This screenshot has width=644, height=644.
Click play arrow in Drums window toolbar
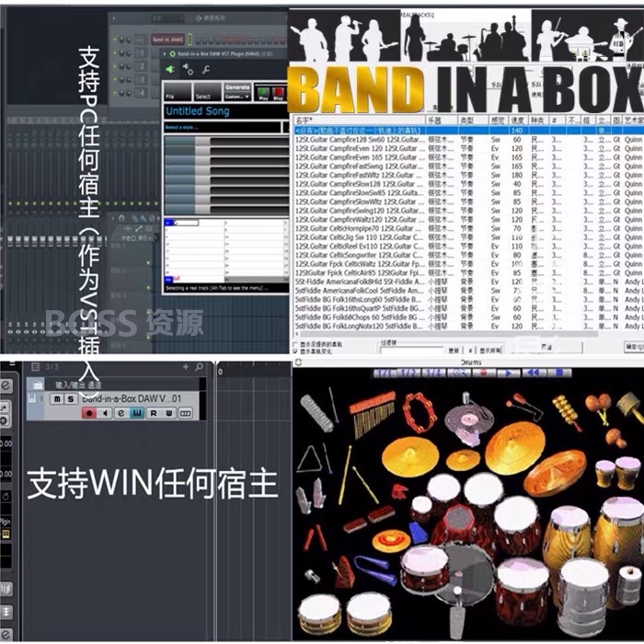[x=508, y=373]
